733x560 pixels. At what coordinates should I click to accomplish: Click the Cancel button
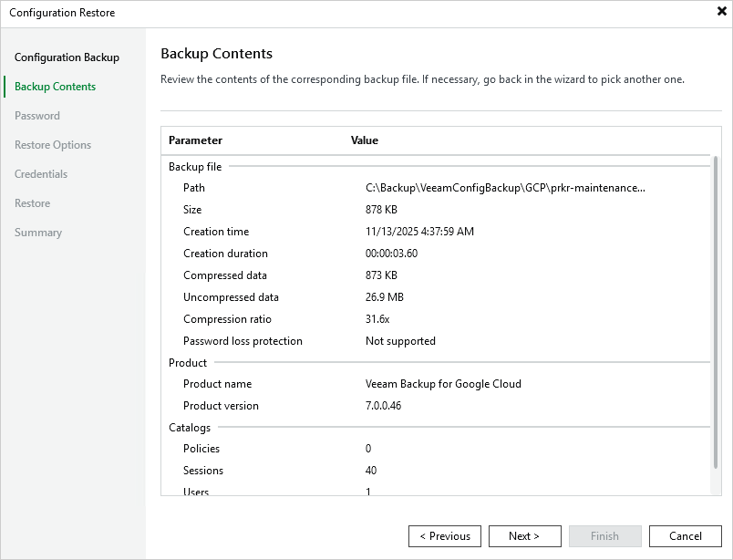click(x=686, y=536)
